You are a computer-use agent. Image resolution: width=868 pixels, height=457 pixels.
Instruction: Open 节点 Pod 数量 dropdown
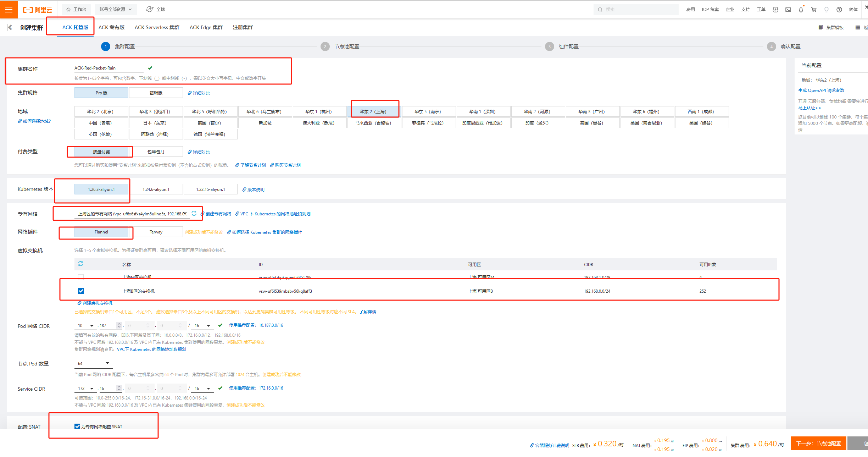pyautogui.click(x=93, y=363)
